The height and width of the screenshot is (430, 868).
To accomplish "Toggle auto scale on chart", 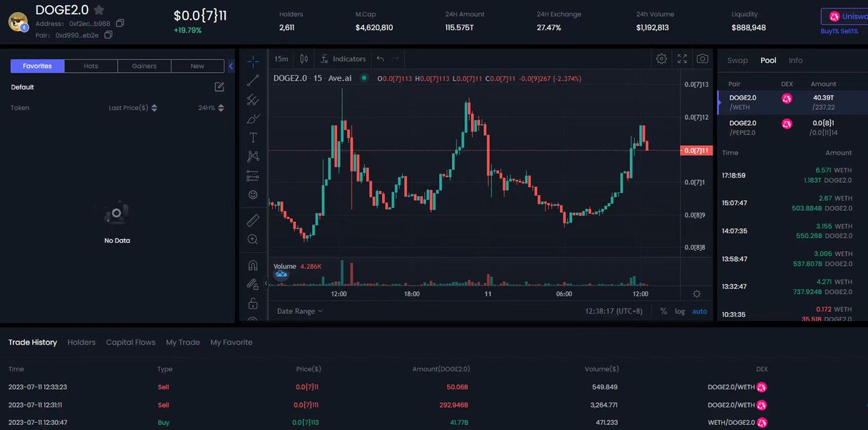I will coord(699,311).
